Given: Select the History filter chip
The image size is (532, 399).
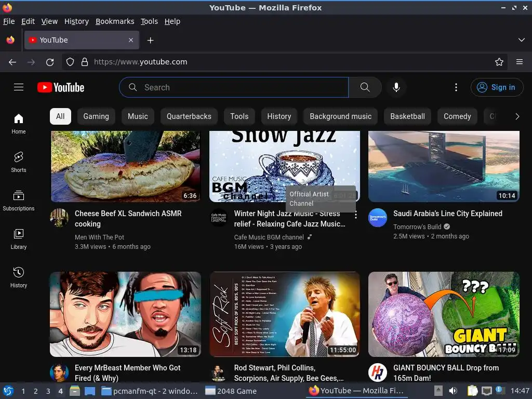Looking at the screenshot, I should click(x=279, y=116).
